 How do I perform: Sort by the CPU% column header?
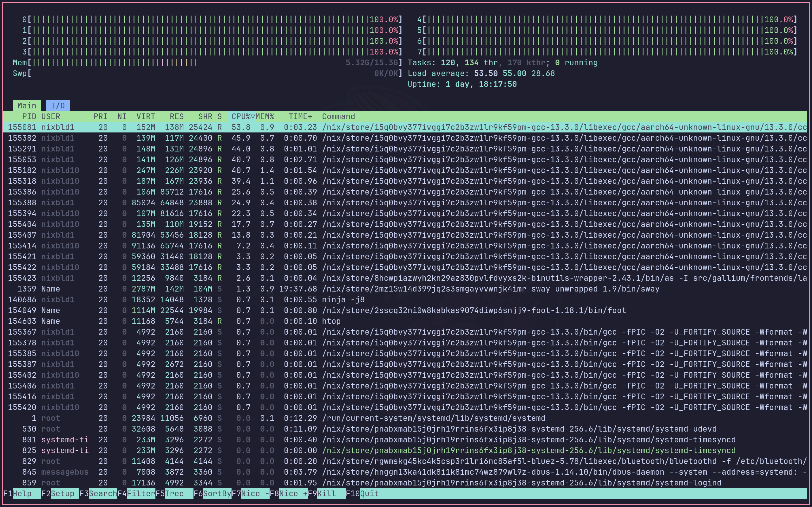[x=241, y=116]
